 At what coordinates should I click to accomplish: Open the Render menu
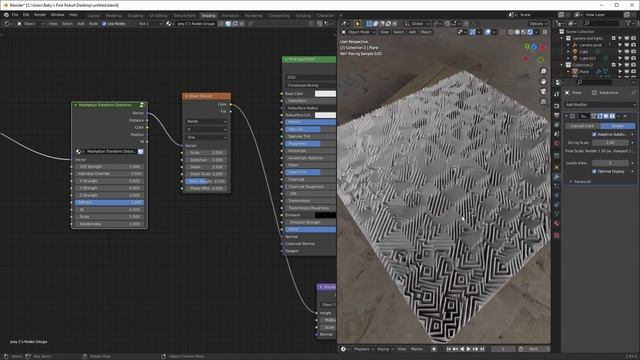click(x=40, y=15)
